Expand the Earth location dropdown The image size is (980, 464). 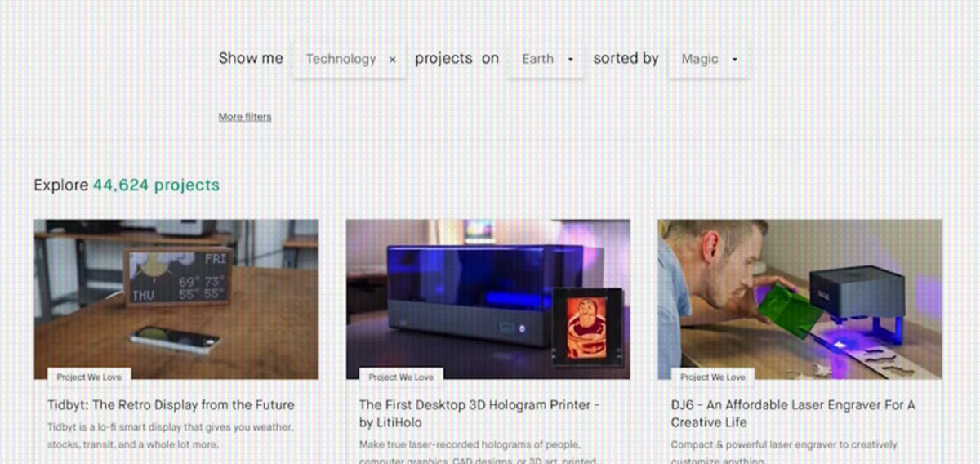546,60
